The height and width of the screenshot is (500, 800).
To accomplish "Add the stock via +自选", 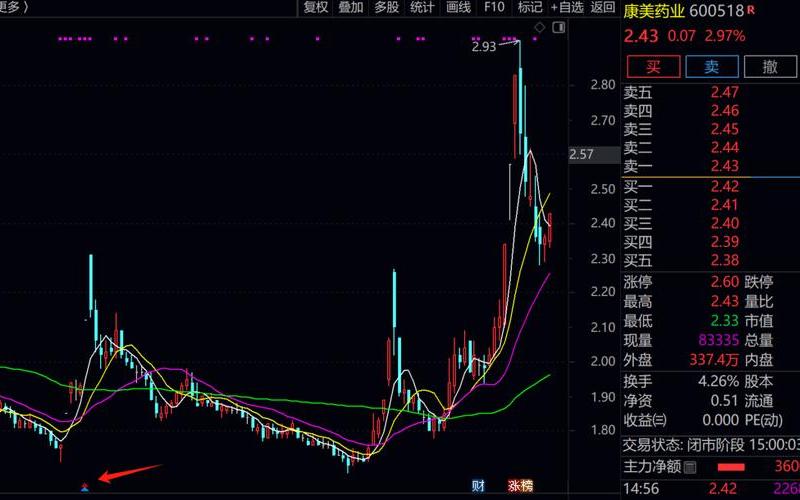I will click(567, 7).
